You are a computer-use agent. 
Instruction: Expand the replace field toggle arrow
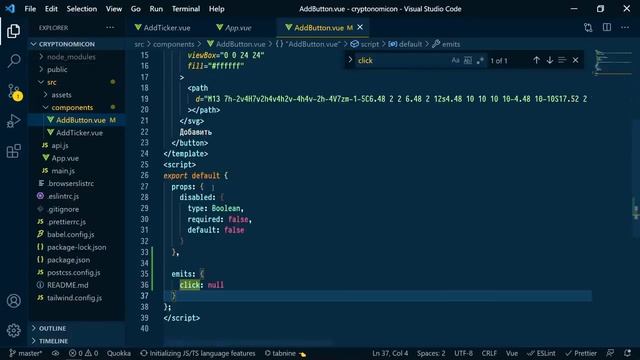click(350, 60)
